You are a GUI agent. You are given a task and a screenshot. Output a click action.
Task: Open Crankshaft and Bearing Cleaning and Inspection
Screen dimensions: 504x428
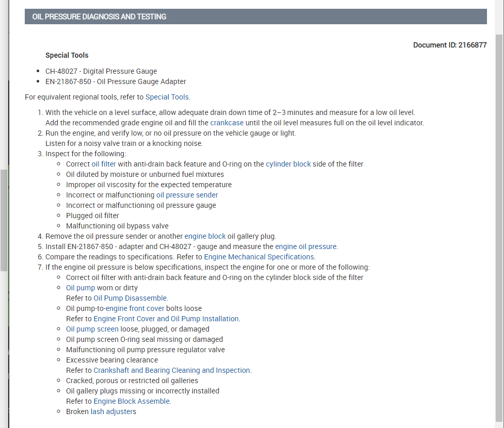click(171, 370)
